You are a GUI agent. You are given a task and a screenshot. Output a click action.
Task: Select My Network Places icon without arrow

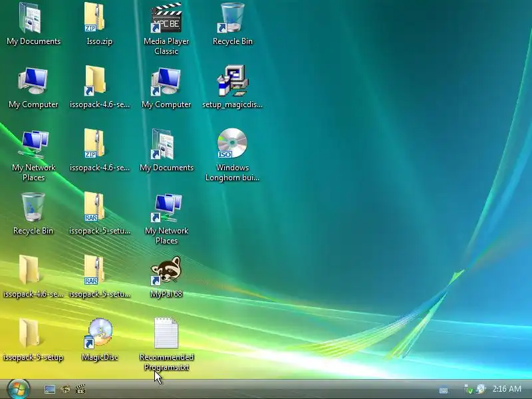coord(34,144)
